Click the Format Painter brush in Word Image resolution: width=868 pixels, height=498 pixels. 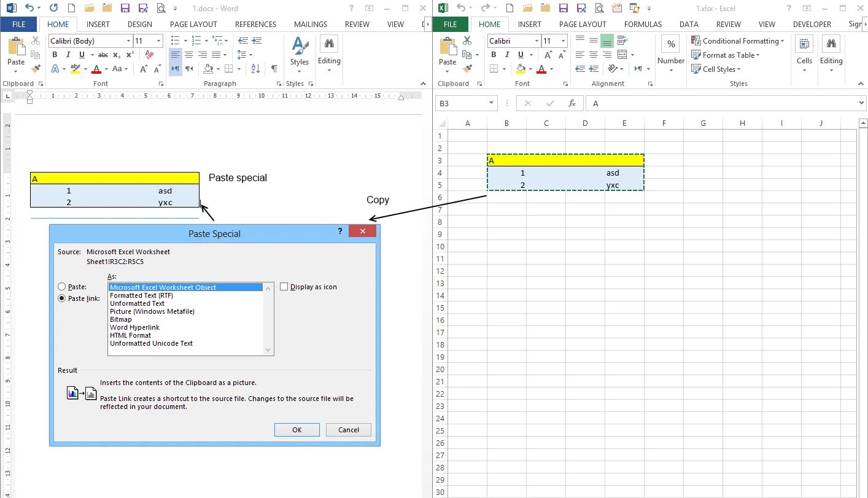point(36,69)
